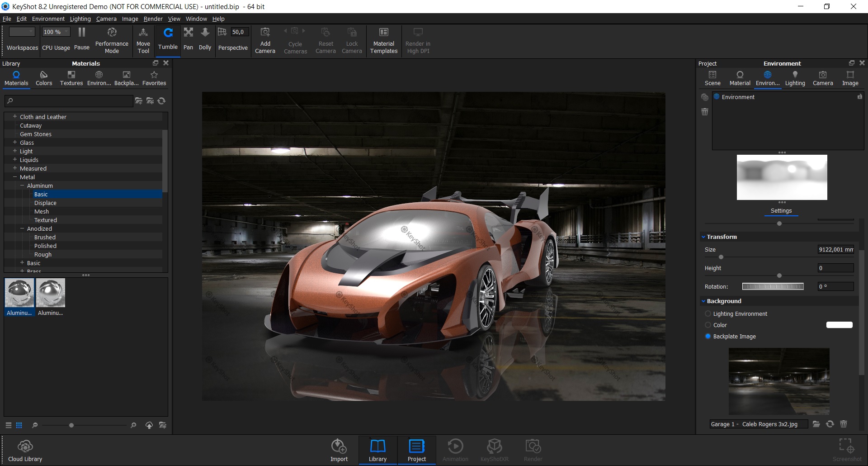Collapse the Aluminum subfolder
868x466 pixels.
[x=22, y=185]
